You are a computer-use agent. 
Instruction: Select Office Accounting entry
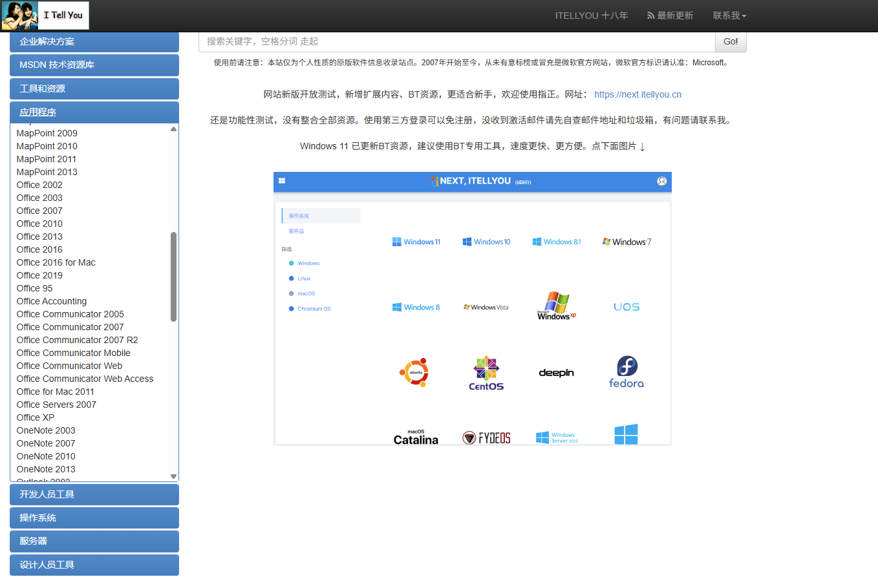[x=51, y=301]
